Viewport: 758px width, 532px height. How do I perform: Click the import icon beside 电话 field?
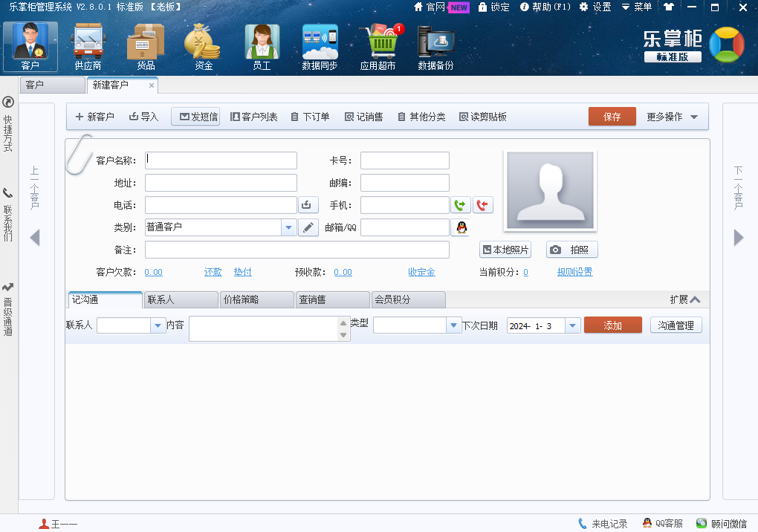pos(308,205)
